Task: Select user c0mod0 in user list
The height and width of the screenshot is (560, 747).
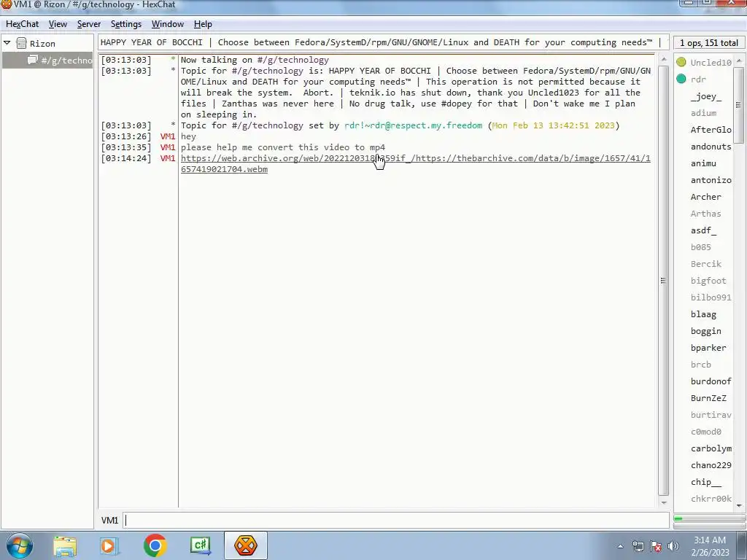Action: click(x=705, y=432)
